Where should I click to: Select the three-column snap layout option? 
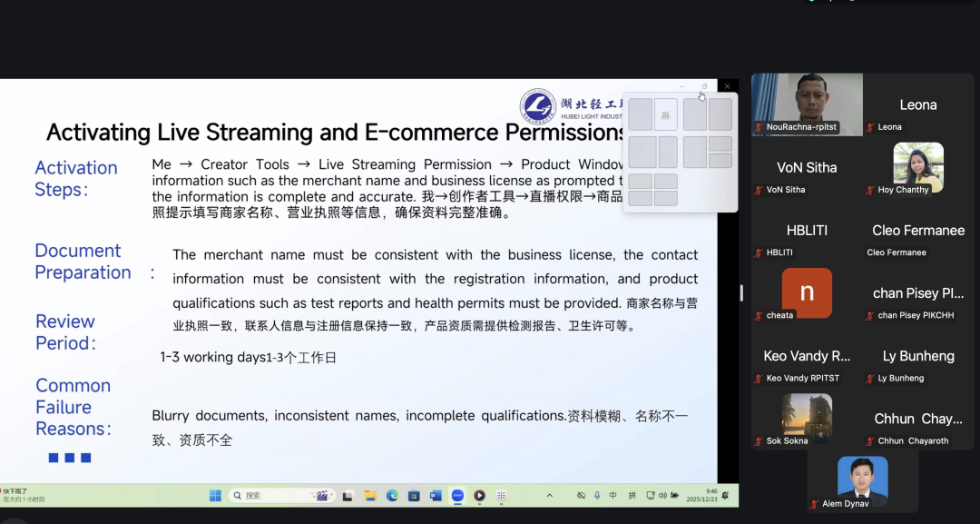click(709, 152)
